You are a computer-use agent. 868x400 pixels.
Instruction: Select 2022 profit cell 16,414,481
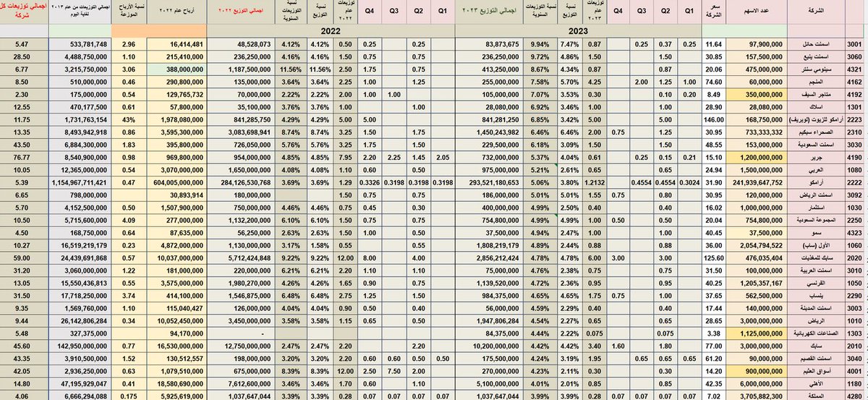tap(176, 44)
